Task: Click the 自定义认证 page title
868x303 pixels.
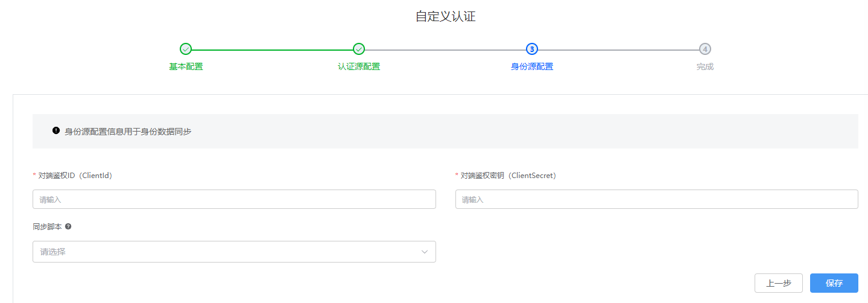Action: coord(446,16)
